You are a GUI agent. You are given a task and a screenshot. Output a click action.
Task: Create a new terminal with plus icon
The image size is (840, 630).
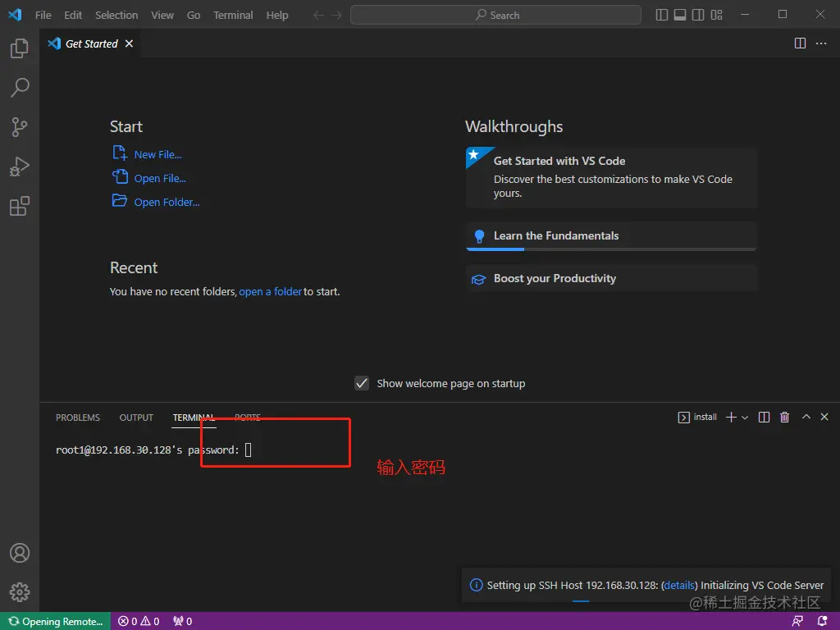pos(731,417)
